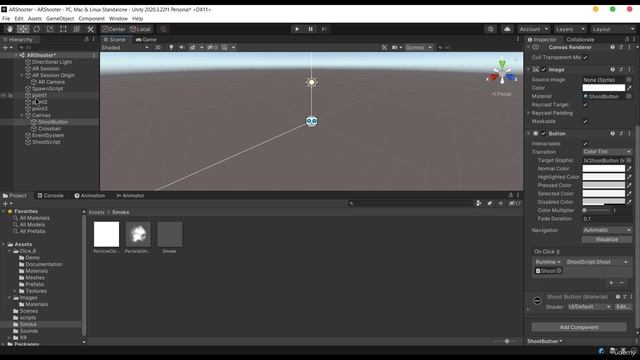The height and width of the screenshot is (360, 640).
Task: Select the combined Transform tool
Action: [x=77, y=29]
